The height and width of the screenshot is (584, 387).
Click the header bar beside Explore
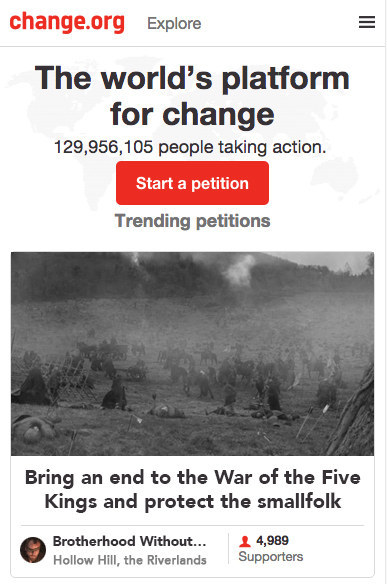(x=279, y=23)
